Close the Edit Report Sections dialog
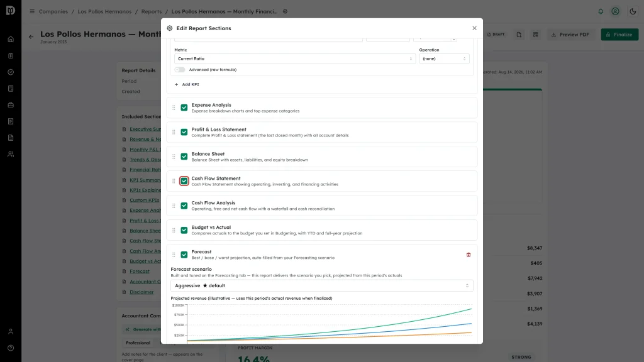Screen dimensions: 644x362 click(474, 28)
